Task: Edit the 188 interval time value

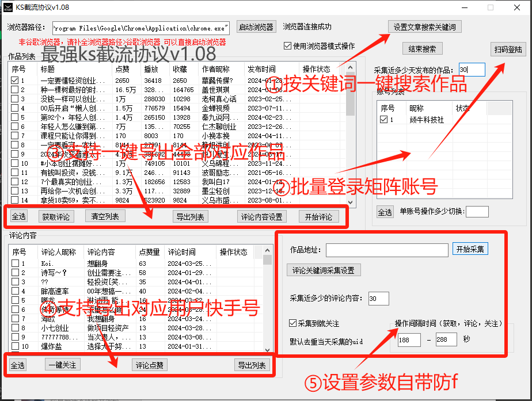Action: pos(409,341)
